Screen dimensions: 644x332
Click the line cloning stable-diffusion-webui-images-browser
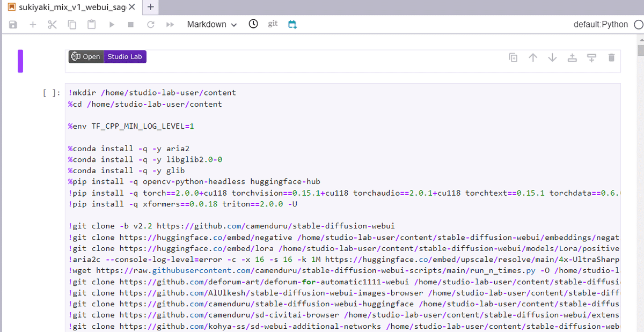pos(344,293)
